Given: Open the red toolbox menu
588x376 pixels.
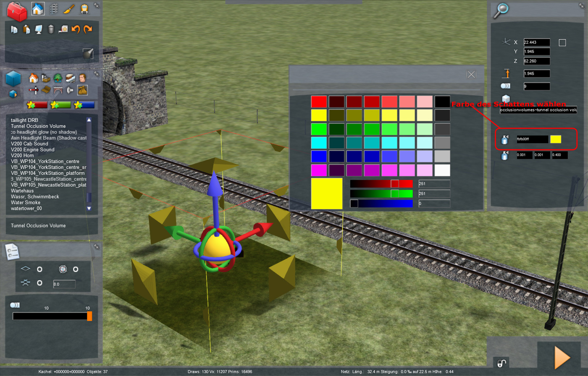Looking at the screenshot, I should click(x=17, y=11).
